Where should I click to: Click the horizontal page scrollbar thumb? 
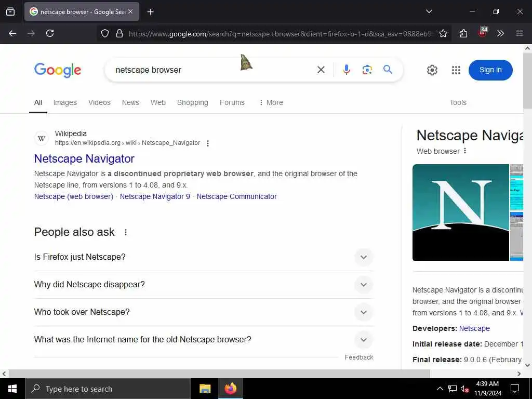(x=219, y=374)
